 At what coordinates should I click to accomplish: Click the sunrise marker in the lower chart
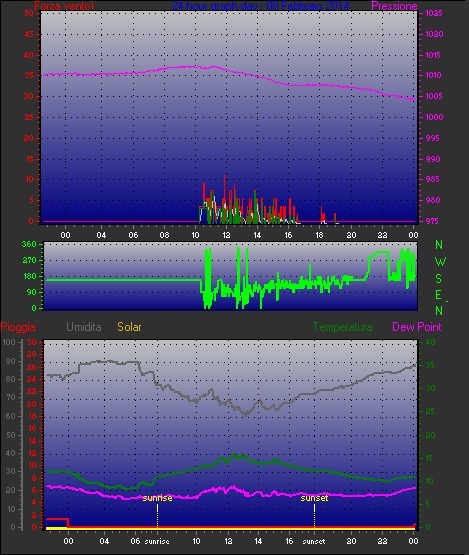157,515
